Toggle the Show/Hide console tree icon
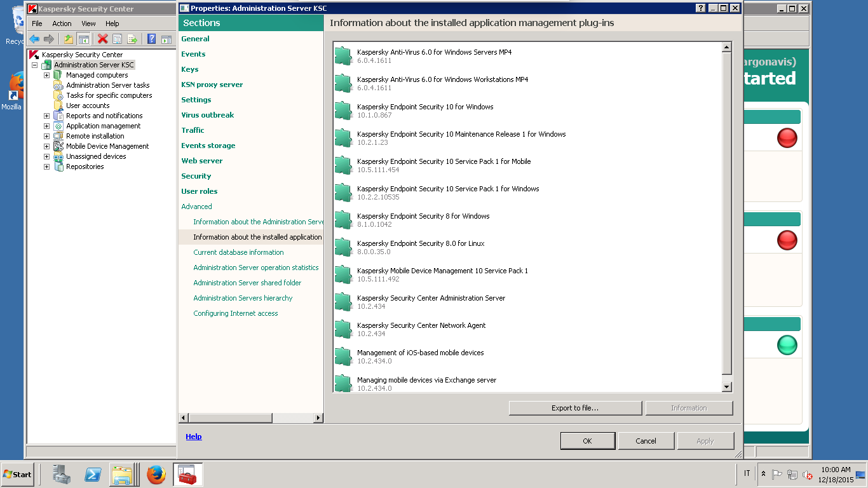 pos(83,39)
